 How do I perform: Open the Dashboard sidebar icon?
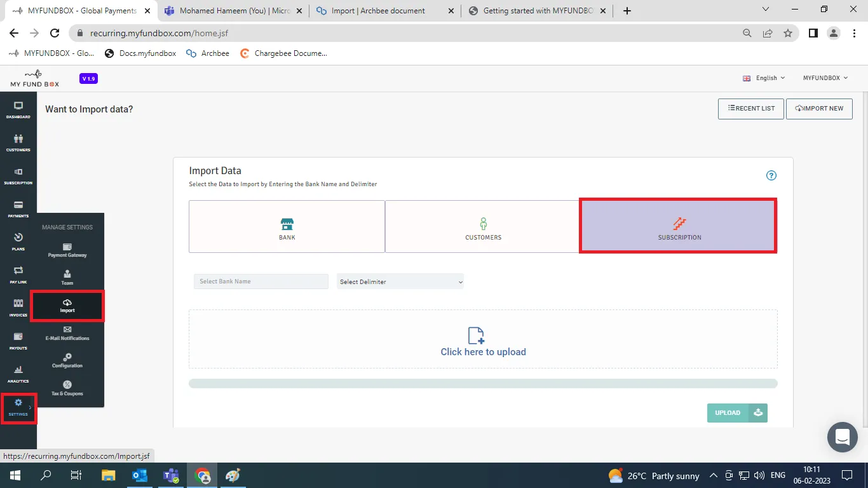pos(18,110)
